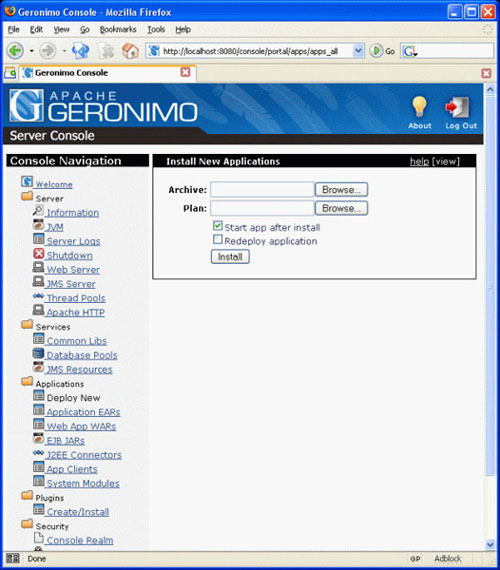Image resolution: width=500 pixels, height=570 pixels.
Task: Click the red Shutdown X icon
Action: 38,253
